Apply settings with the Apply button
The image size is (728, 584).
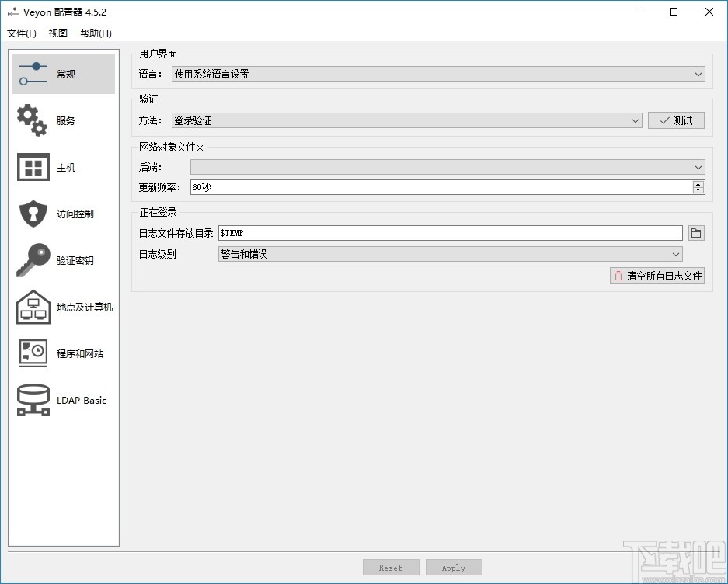coord(454,566)
